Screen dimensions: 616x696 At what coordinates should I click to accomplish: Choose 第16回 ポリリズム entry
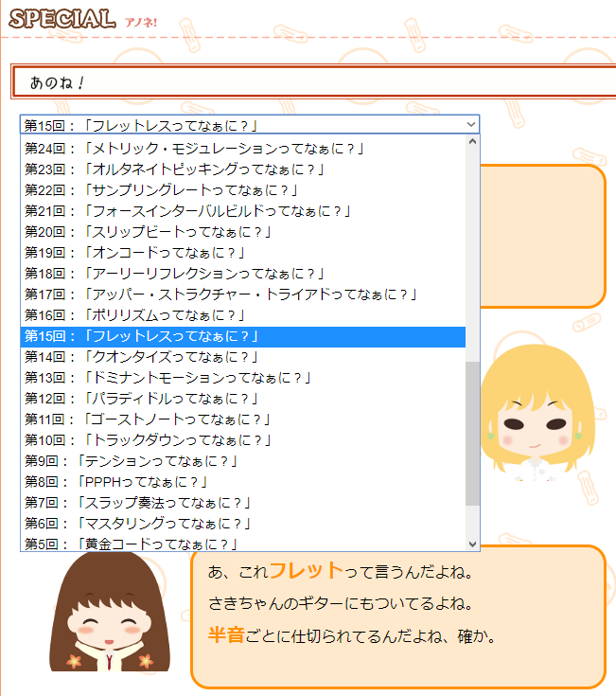[x=243, y=315]
